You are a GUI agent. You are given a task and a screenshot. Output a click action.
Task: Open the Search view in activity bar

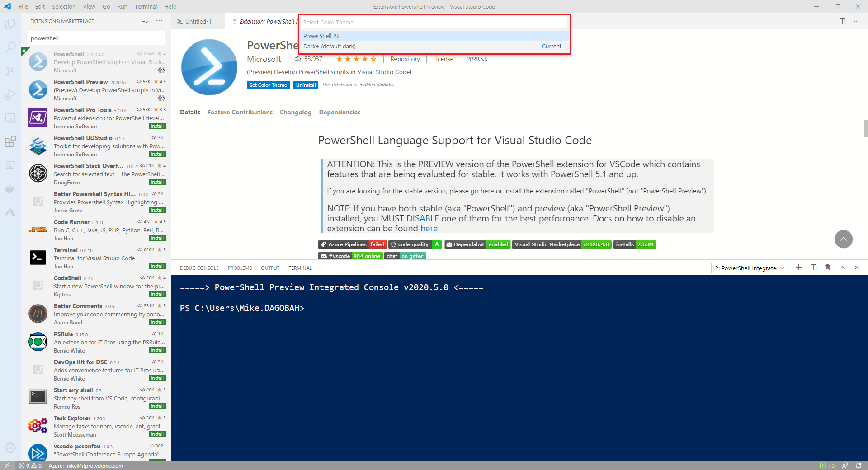[x=10, y=47]
